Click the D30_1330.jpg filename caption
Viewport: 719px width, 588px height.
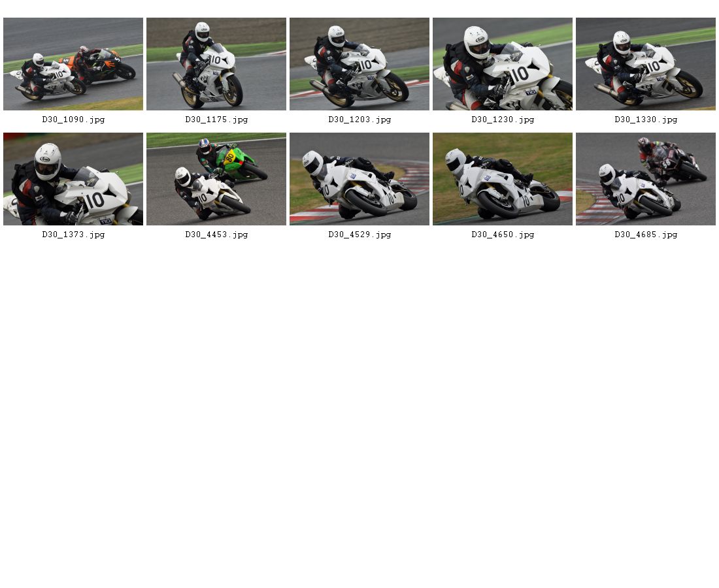(x=646, y=120)
